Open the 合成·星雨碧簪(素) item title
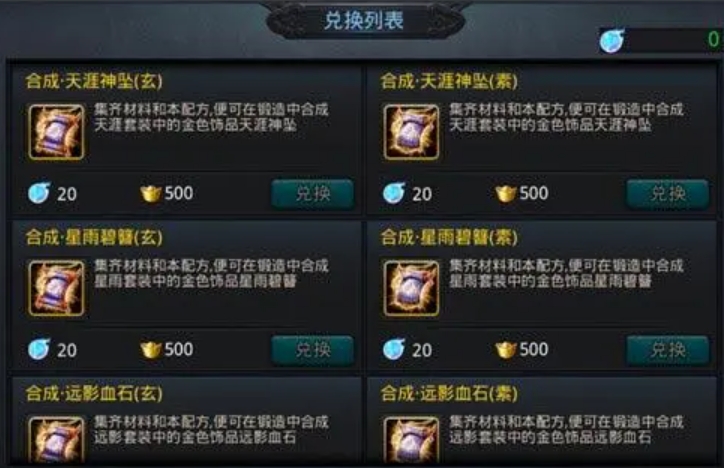This screenshot has width=724, height=468. [x=449, y=237]
